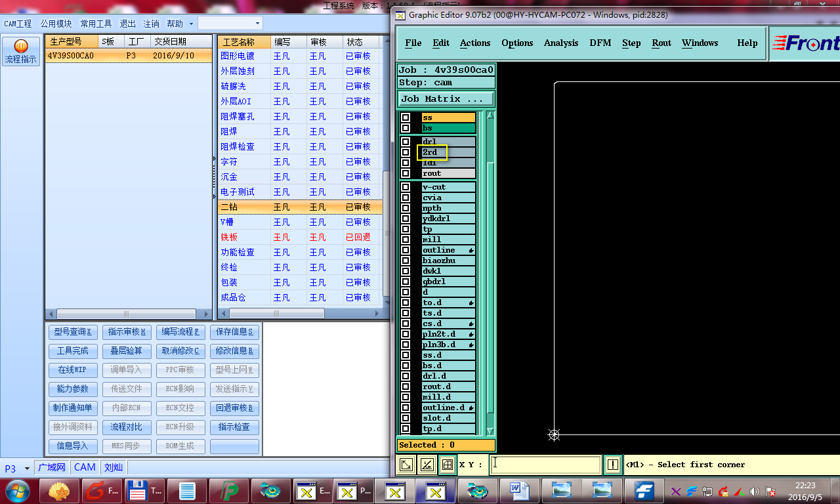Open the Analysis menu
The height and width of the screenshot is (504, 840).
tap(561, 43)
